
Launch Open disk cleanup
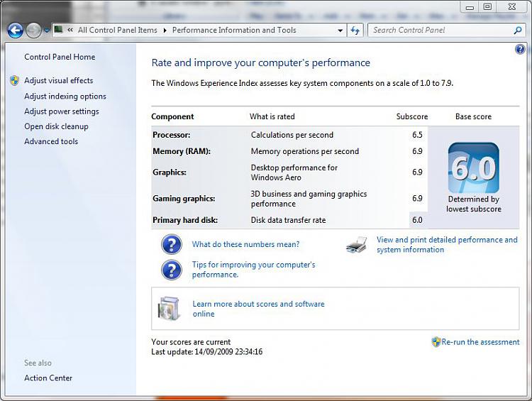56,126
